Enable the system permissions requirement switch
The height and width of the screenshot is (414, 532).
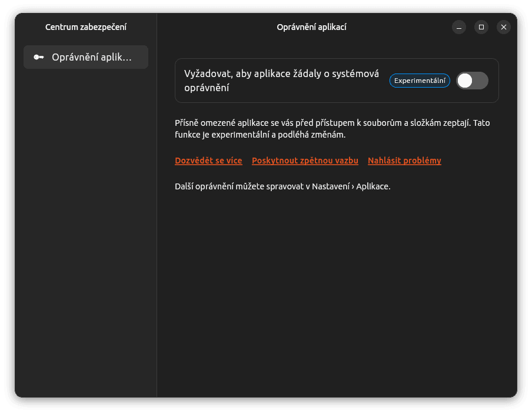(472, 81)
